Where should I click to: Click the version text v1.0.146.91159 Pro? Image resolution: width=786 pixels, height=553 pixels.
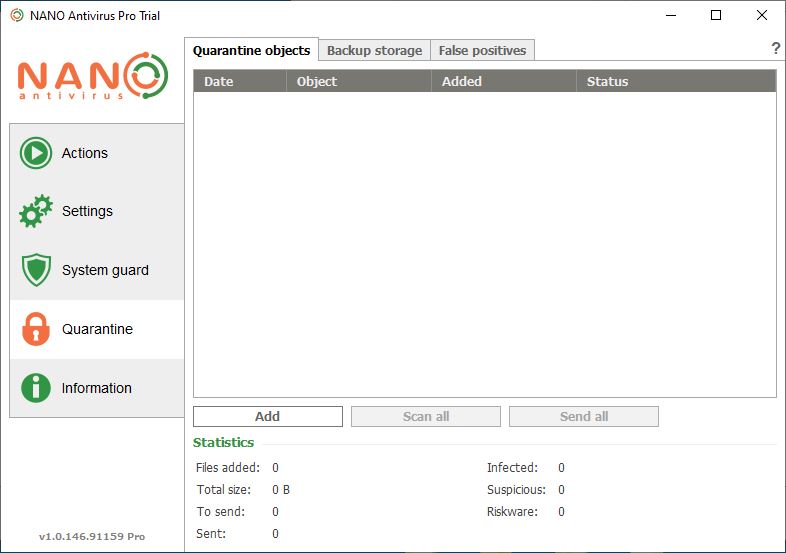[92, 536]
